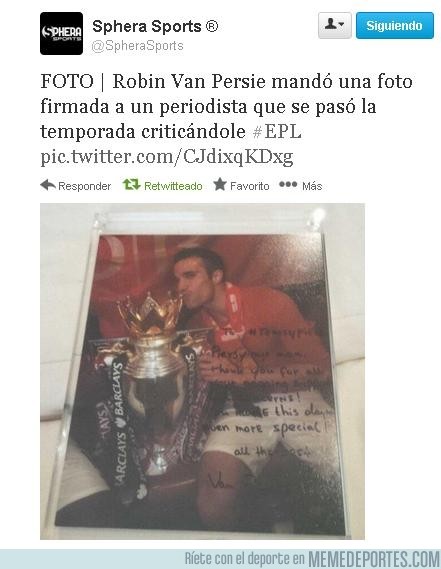441x569 pixels.
Task: Click the green retweet arrows icon
Action: click(131, 185)
